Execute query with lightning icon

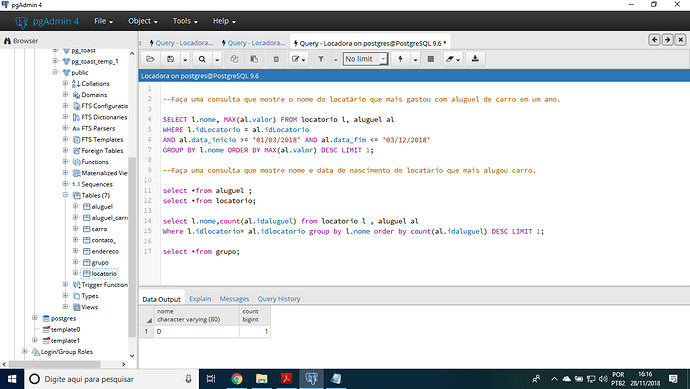point(400,59)
